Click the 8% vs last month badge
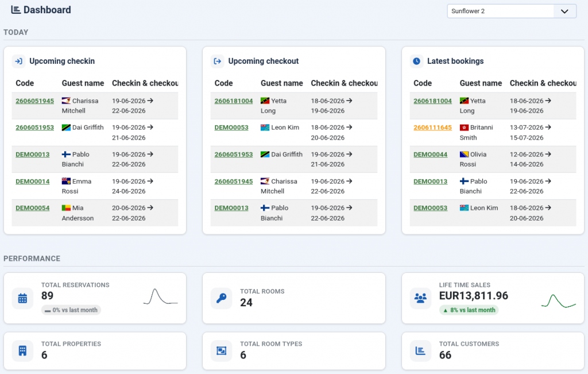This screenshot has height=374, width=588. tap(469, 310)
